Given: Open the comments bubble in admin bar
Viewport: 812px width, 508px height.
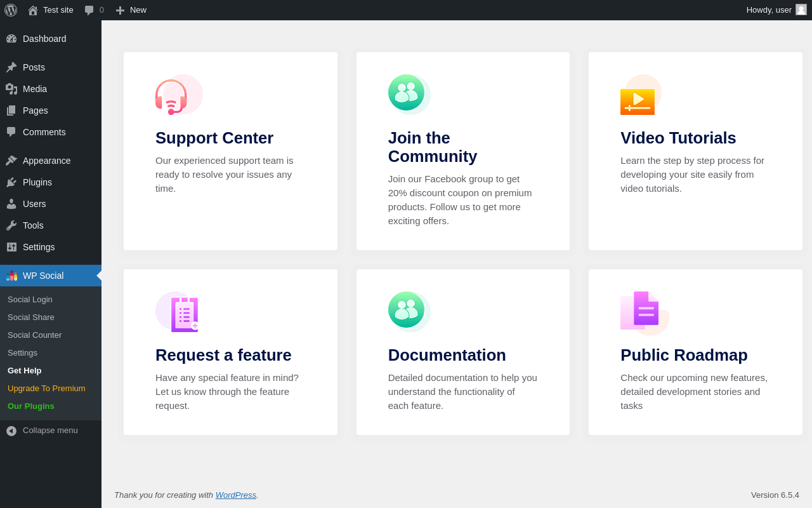Looking at the screenshot, I should 94,10.
